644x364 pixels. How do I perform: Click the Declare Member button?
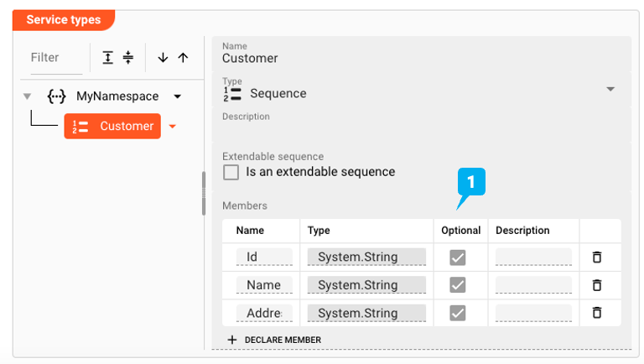tap(274, 340)
